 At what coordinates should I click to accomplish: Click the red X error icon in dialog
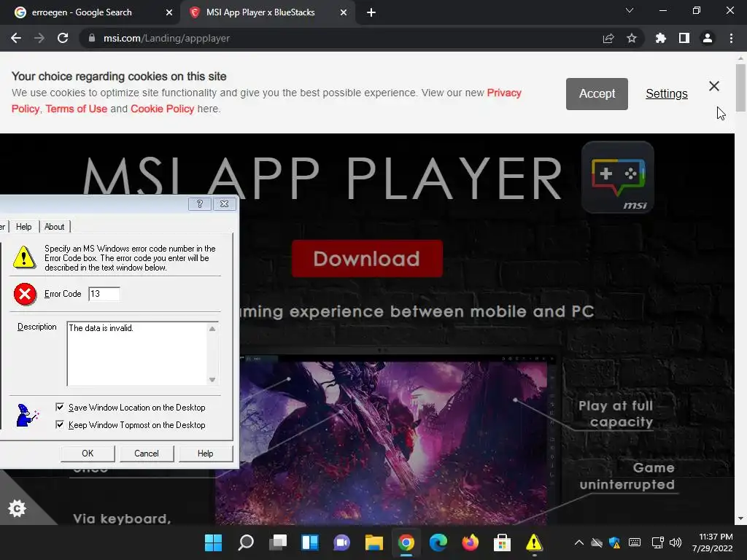point(25,294)
